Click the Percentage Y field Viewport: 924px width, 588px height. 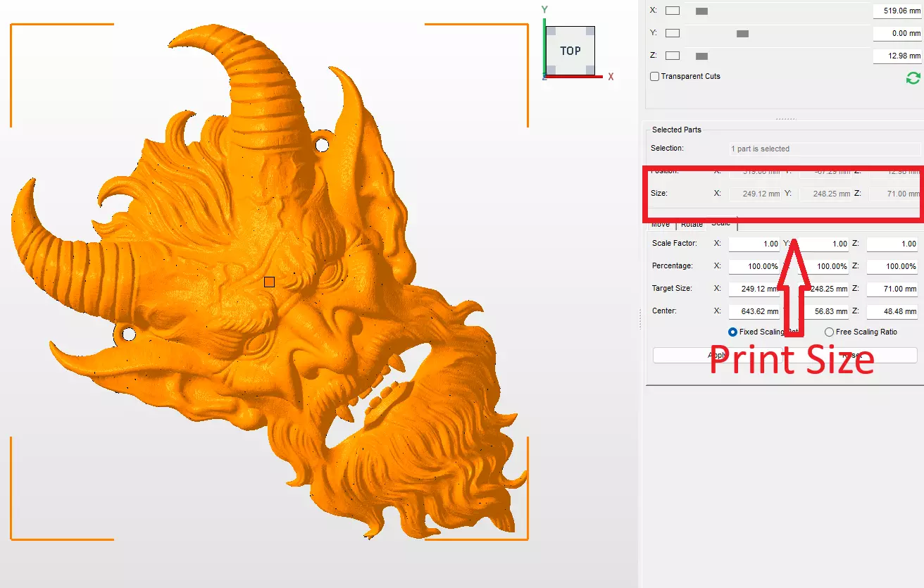point(823,266)
